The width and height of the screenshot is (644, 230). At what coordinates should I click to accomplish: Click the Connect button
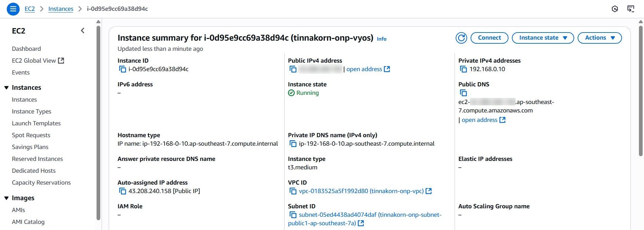pyautogui.click(x=489, y=38)
